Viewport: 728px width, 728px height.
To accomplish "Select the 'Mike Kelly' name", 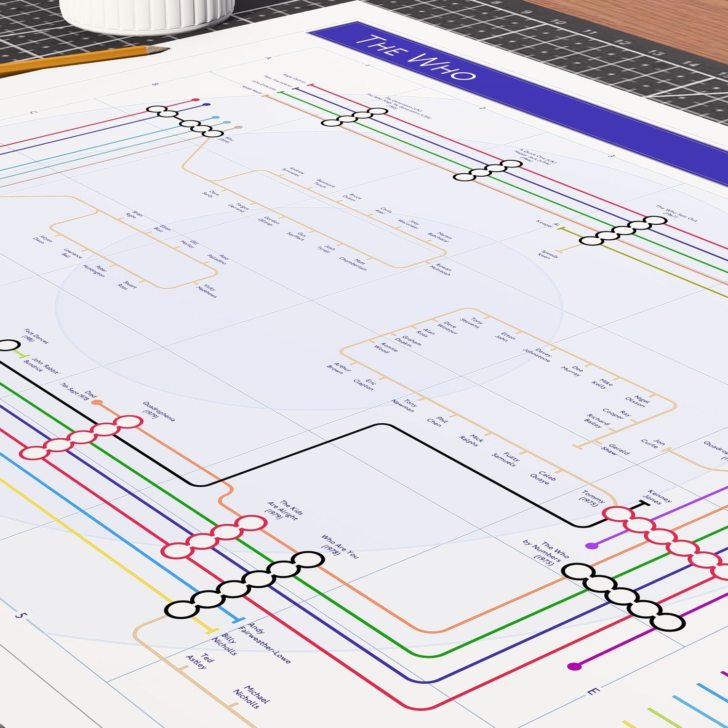I will point(602,383).
